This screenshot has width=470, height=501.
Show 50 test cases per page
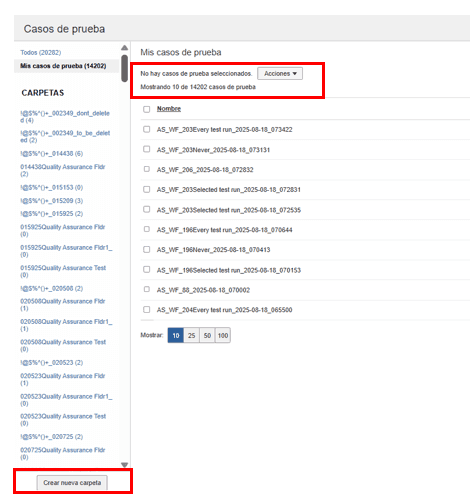tap(207, 335)
